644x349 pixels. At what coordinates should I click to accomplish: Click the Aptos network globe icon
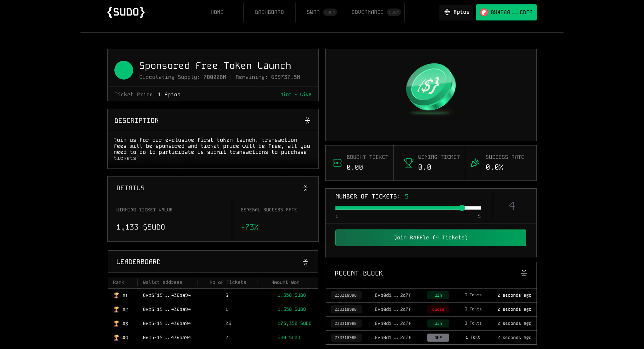click(x=447, y=12)
